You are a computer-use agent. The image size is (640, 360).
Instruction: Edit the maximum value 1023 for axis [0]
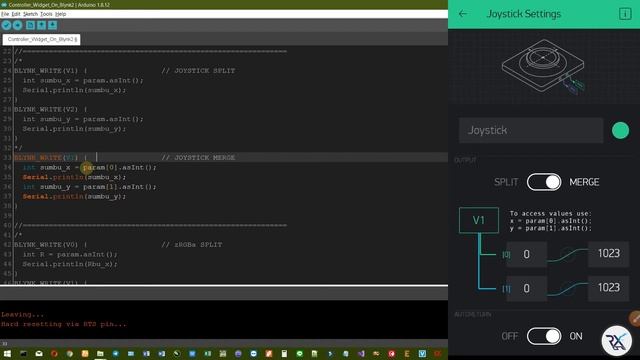(x=609, y=254)
